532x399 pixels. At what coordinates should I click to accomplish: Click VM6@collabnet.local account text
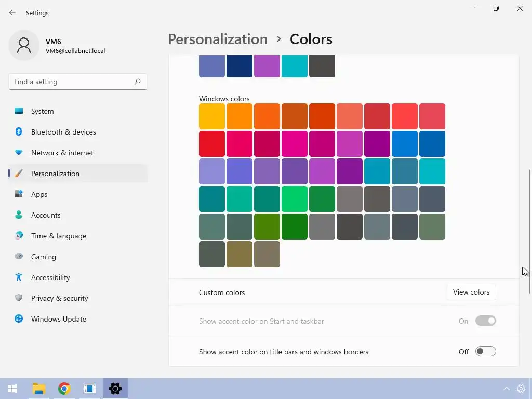point(75,51)
